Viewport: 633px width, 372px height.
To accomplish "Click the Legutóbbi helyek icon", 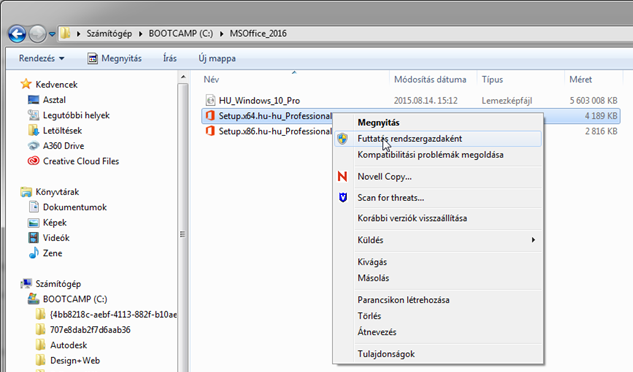I will point(33,115).
